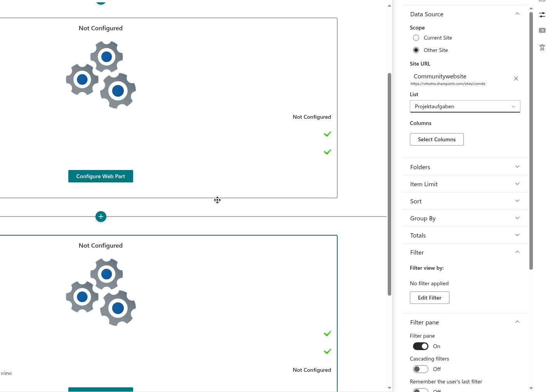Expand the Item Limit section
This screenshot has height=392, width=555.
click(x=465, y=184)
